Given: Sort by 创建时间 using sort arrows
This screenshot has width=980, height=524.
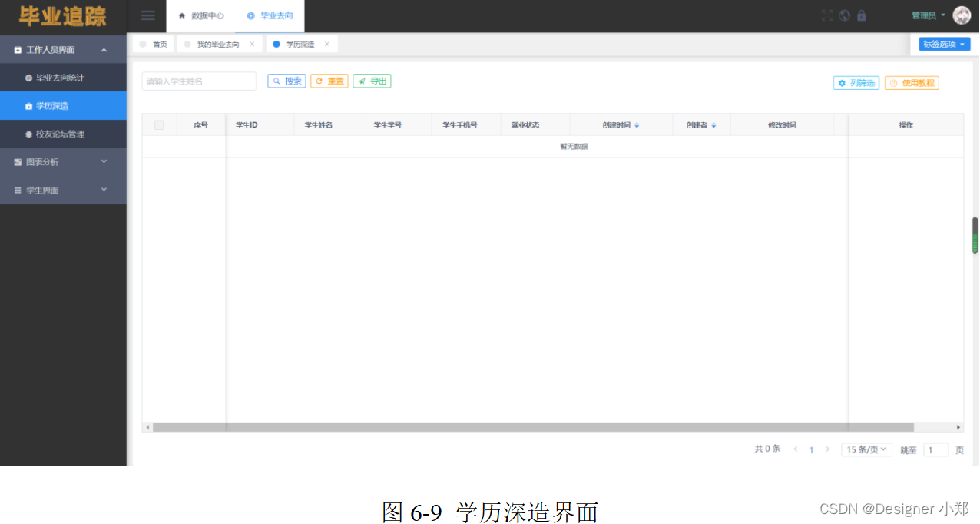Looking at the screenshot, I should click(x=637, y=125).
